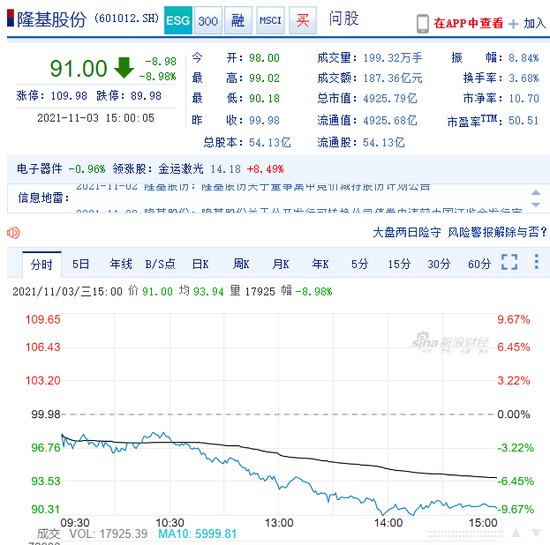
Task: Click the 最高 value 99.02
Action: coord(264,78)
